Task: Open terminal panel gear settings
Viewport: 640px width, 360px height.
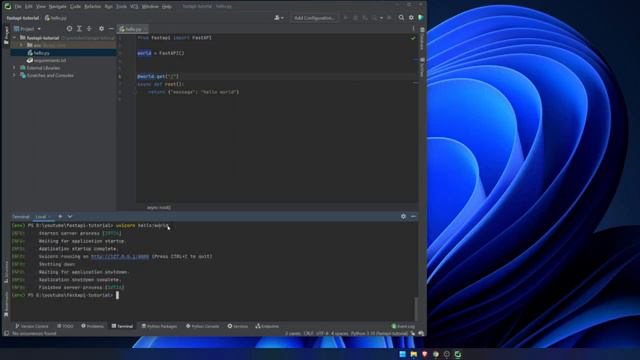Action: pyautogui.click(x=403, y=216)
